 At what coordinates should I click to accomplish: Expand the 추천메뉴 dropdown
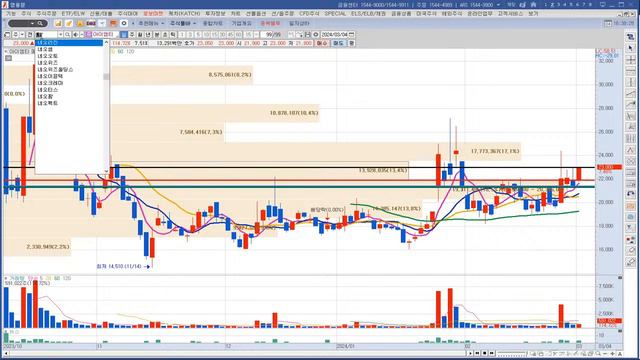[x=151, y=23]
